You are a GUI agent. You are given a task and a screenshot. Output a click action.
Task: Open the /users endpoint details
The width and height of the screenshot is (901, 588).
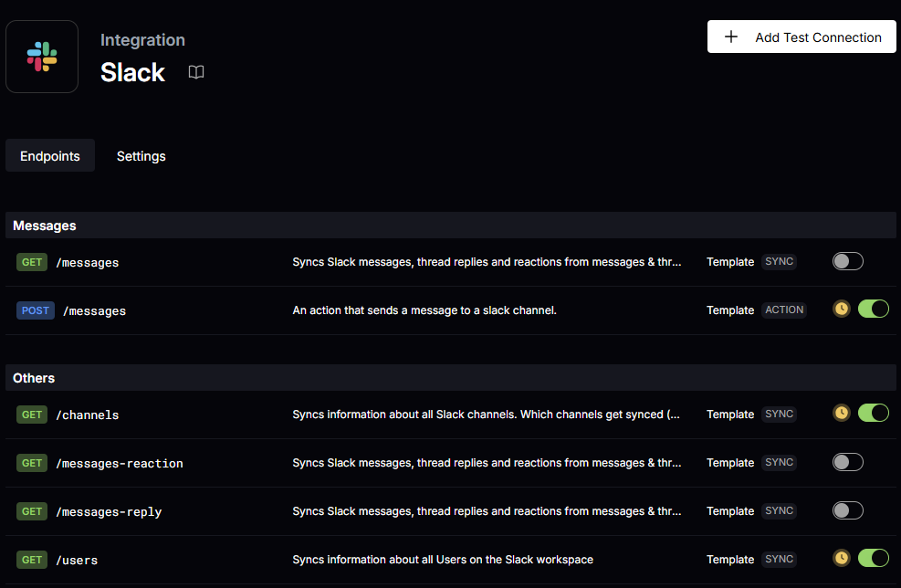pos(77,560)
